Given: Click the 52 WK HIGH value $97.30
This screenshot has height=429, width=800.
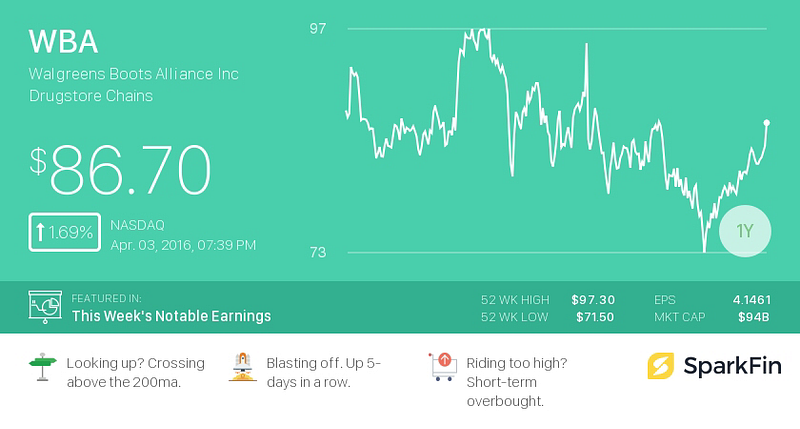Looking at the screenshot, I should click(x=593, y=300).
